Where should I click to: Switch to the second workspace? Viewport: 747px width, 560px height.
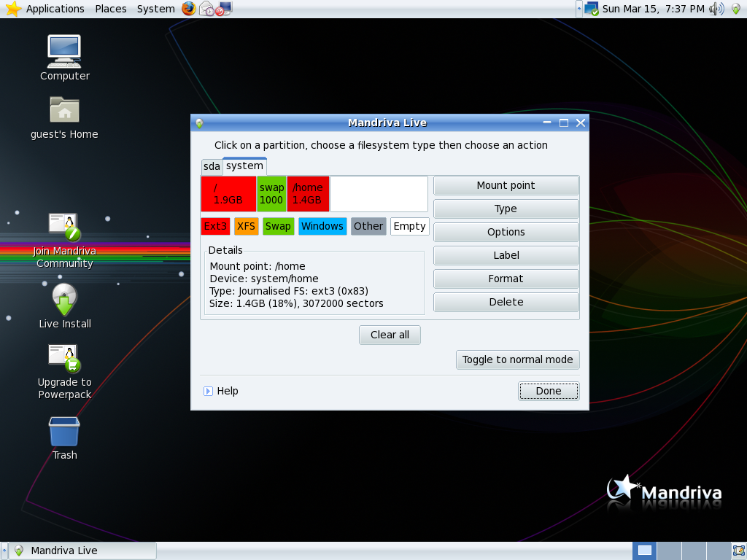[x=669, y=551]
